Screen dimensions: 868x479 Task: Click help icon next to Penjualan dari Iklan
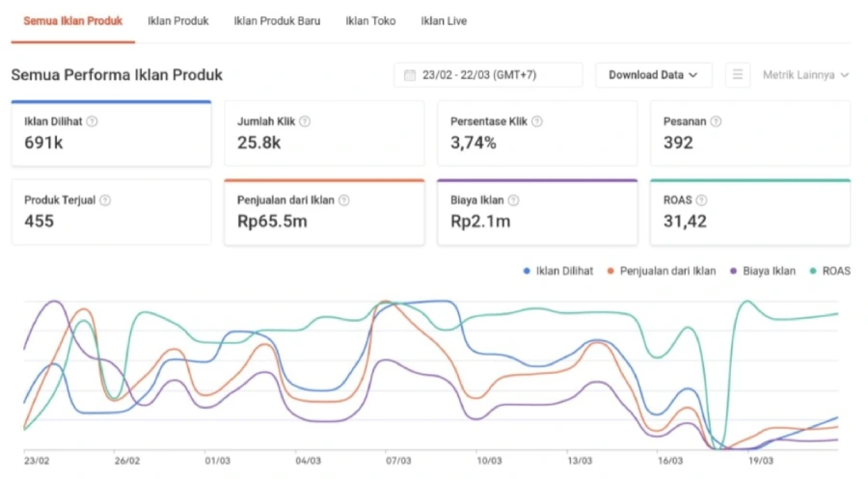point(343,200)
